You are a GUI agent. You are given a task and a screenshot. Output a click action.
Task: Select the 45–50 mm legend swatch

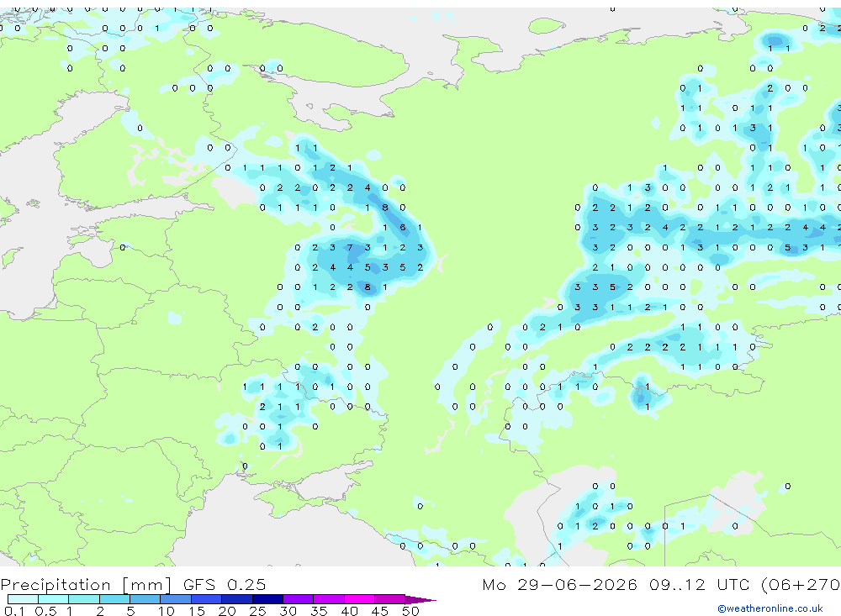(390, 599)
